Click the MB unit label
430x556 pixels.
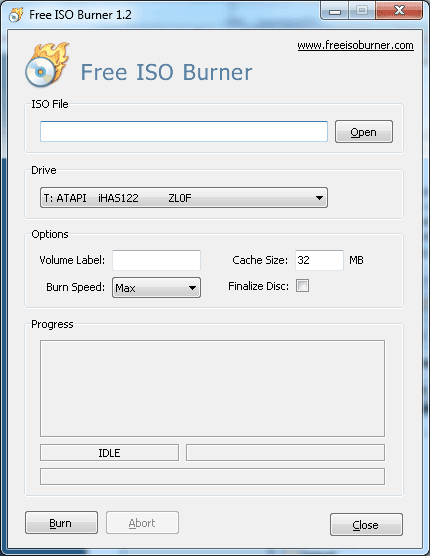point(356,260)
